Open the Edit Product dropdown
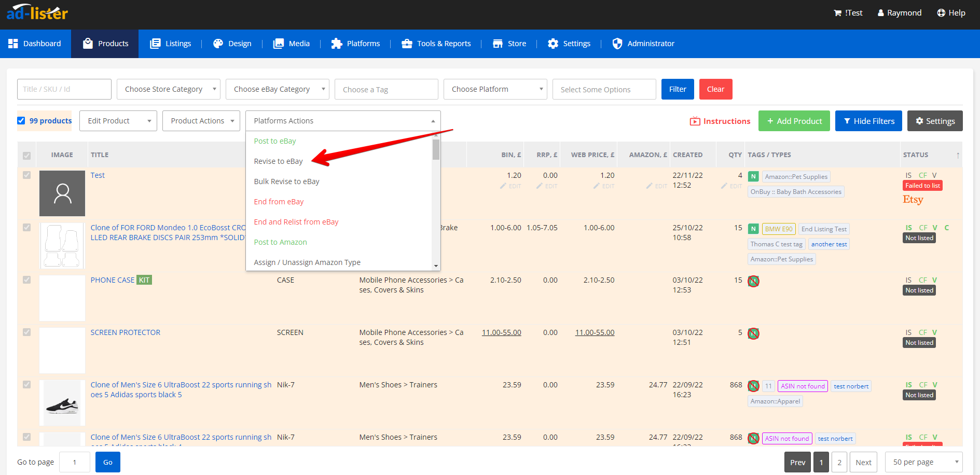Screen dimensions: 980x475 pos(118,121)
